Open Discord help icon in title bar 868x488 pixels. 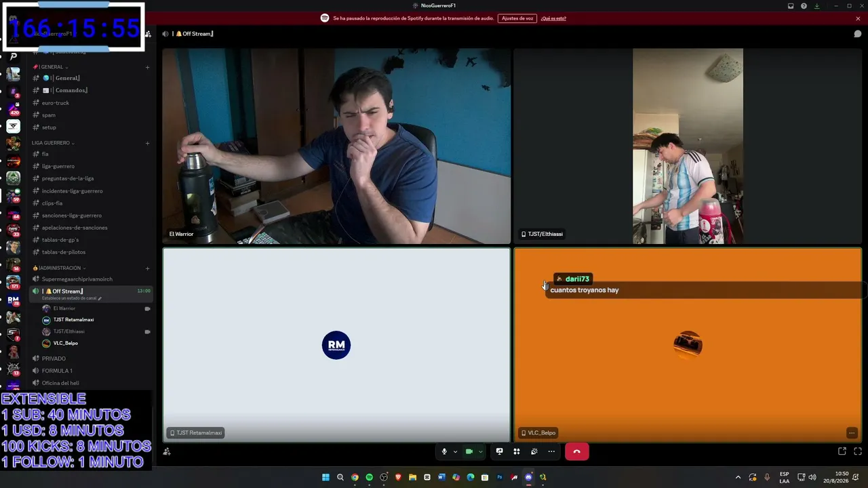coord(804,6)
